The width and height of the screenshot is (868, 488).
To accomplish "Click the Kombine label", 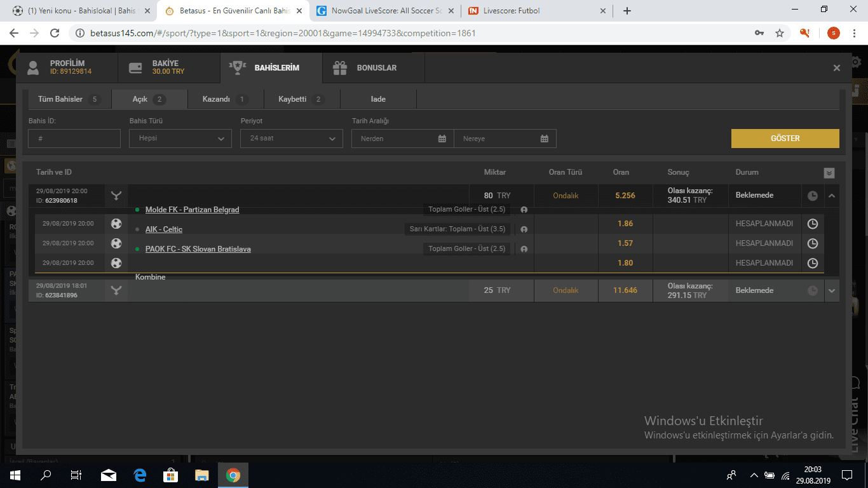I will pos(151,277).
